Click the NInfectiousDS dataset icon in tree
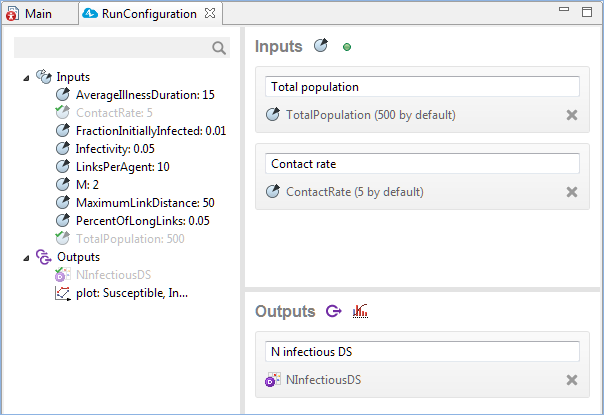Viewport: 604px width, 415px height. (x=62, y=274)
